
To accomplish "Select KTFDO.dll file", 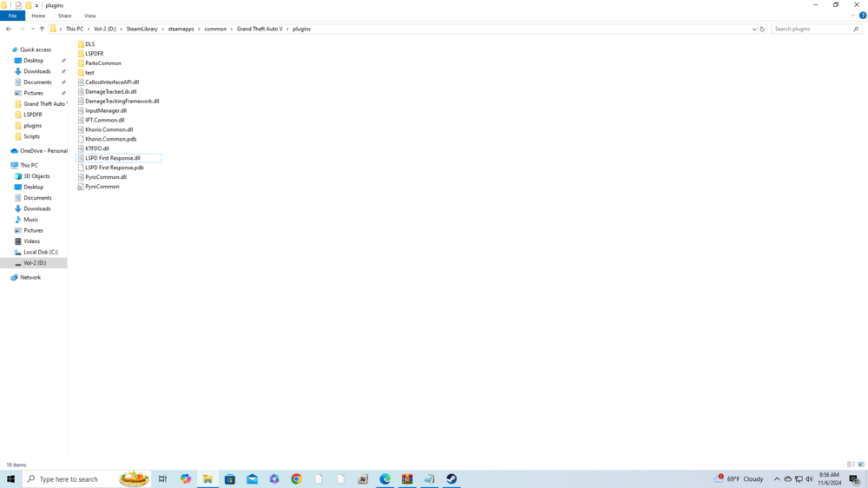I will coord(94,148).
